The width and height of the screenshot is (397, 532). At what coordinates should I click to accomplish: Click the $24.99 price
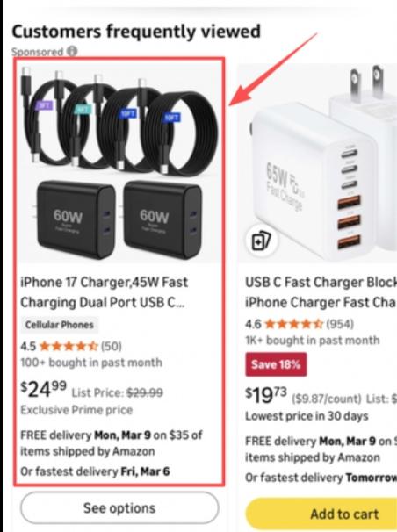click(44, 390)
